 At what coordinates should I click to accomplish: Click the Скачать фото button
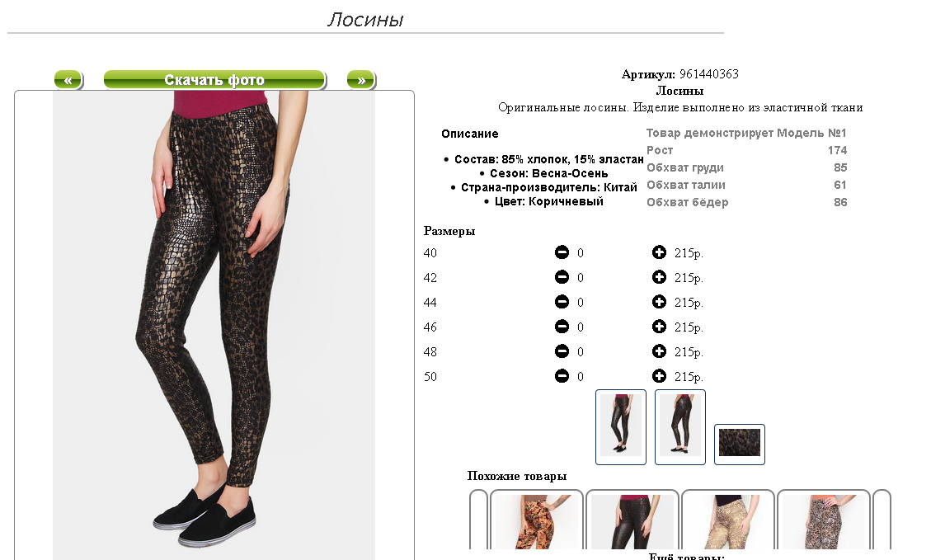pyautogui.click(x=214, y=79)
